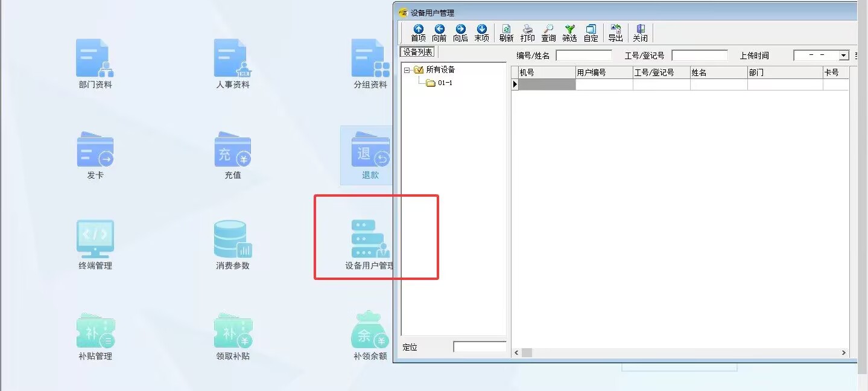The height and width of the screenshot is (391, 868).
Task: Collapse the 所有设备 tree node
Action: pyautogui.click(x=407, y=70)
